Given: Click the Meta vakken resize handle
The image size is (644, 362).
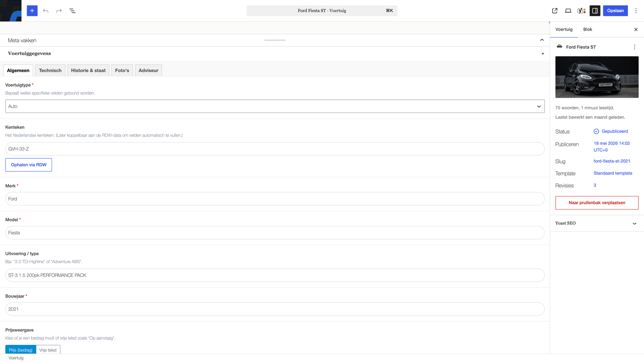Looking at the screenshot, I should (x=275, y=40).
